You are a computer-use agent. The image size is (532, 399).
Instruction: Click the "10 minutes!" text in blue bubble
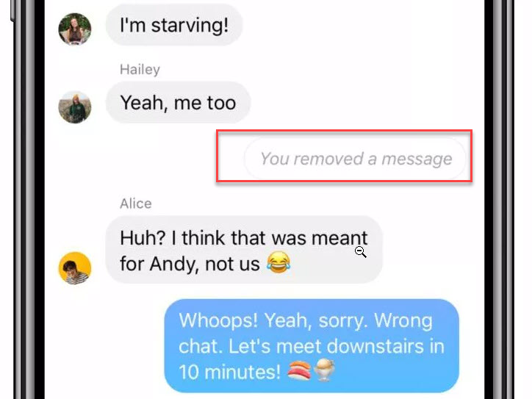(229, 373)
